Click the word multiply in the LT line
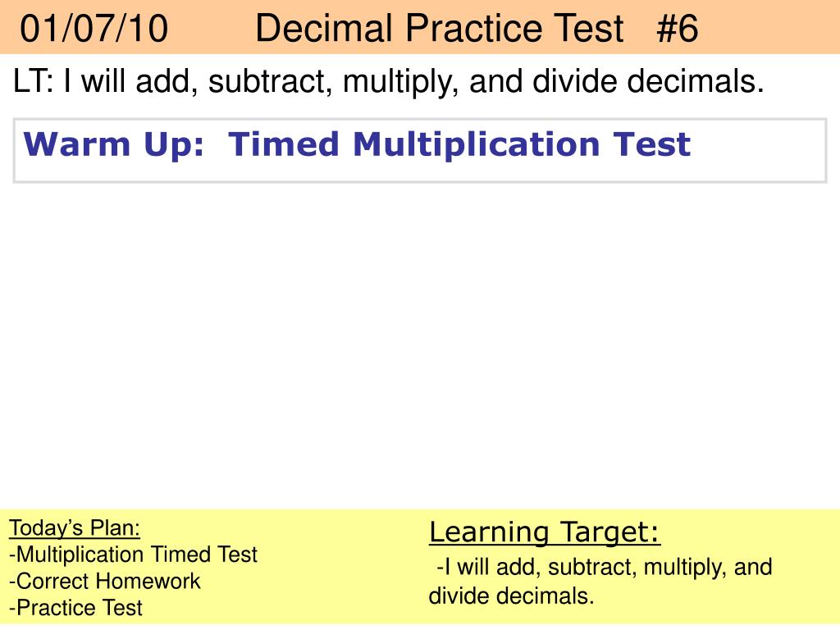Viewport: 840px width, 630px height. [400, 82]
